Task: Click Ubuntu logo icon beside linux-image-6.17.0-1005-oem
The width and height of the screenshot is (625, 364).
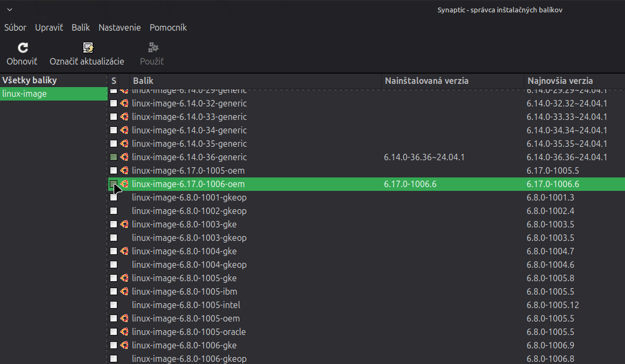Action: [124, 170]
